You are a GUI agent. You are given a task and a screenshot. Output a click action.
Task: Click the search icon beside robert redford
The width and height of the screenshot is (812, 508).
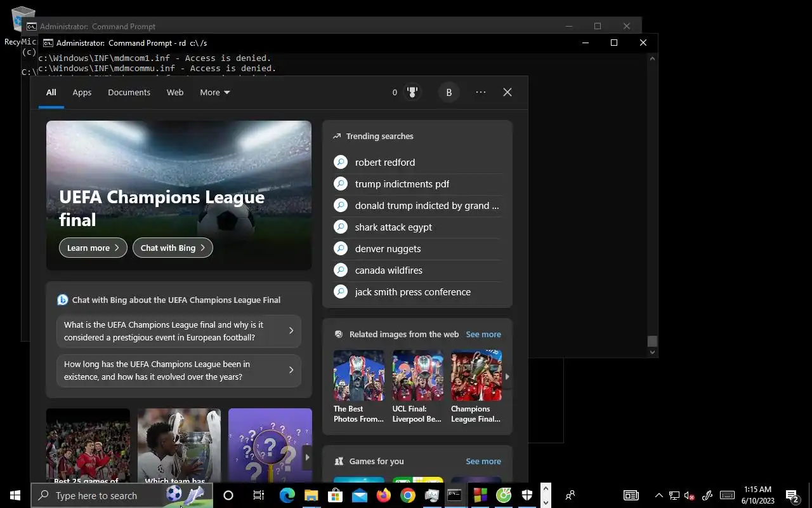[x=341, y=162]
